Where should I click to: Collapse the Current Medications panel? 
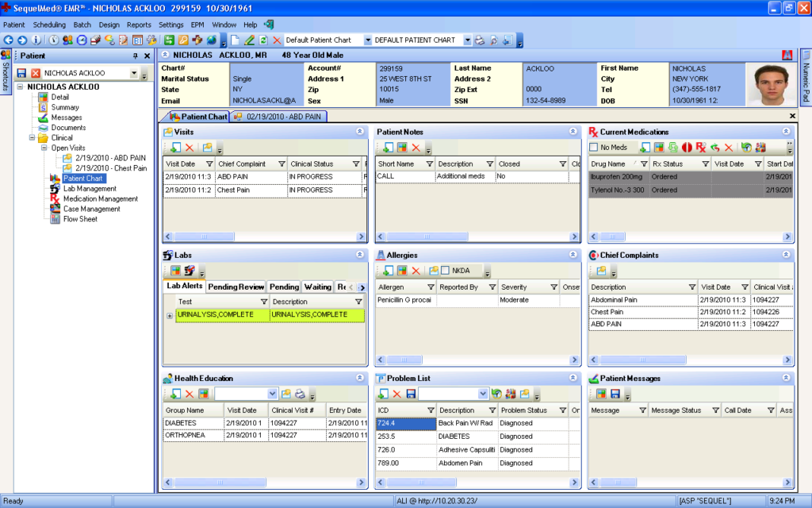pyautogui.click(x=787, y=131)
